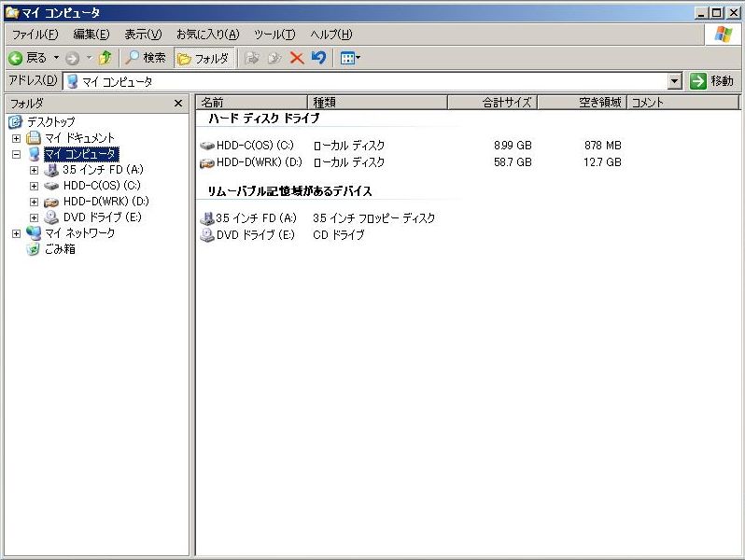Select HDD-C(OS) (C:) name in list
745x560 pixels.
(x=255, y=146)
